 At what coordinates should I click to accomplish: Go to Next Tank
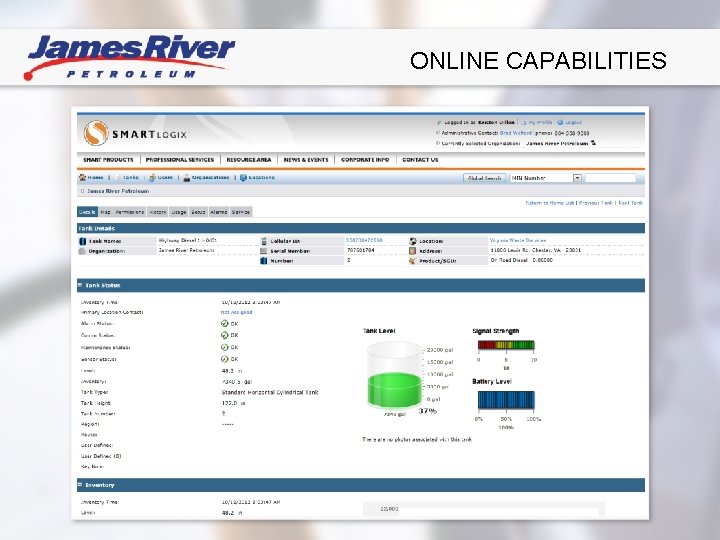(x=630, y=202)
